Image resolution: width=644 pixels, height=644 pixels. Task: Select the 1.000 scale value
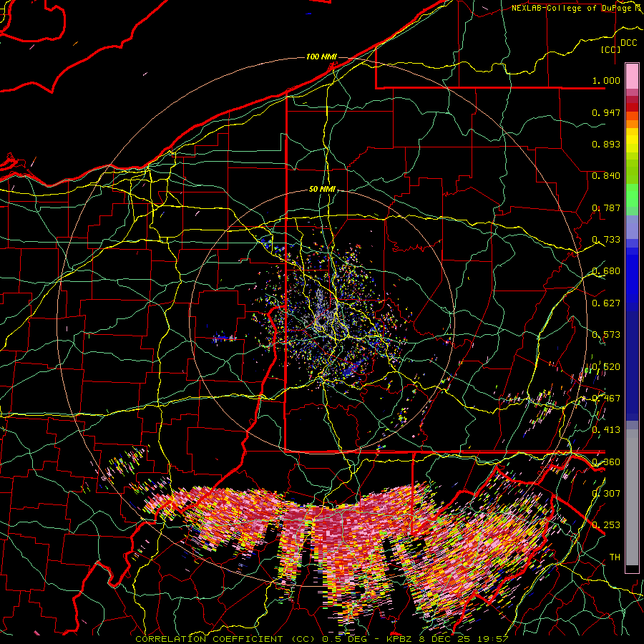click(x=606, y=80)
